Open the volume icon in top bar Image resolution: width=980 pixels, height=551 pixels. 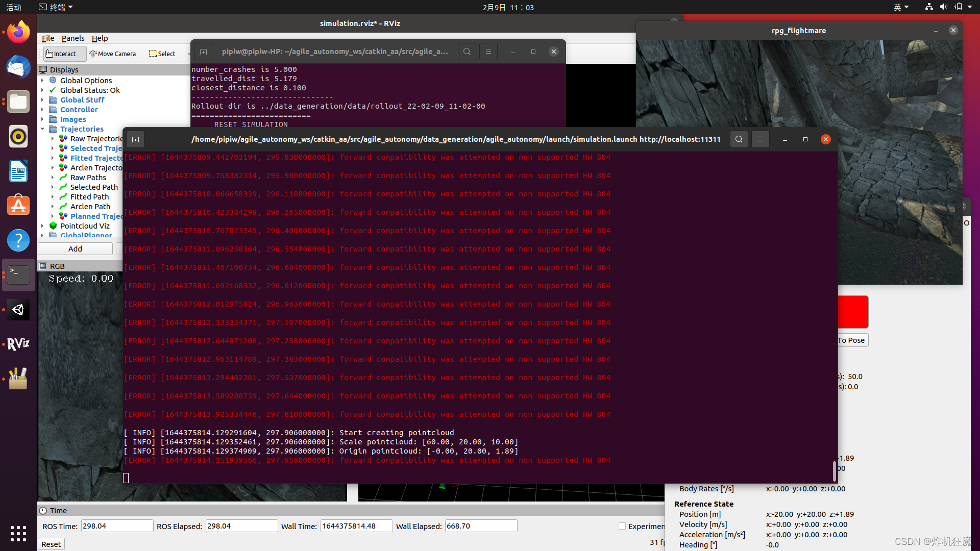pyautogui.click(x=943, y=7)
